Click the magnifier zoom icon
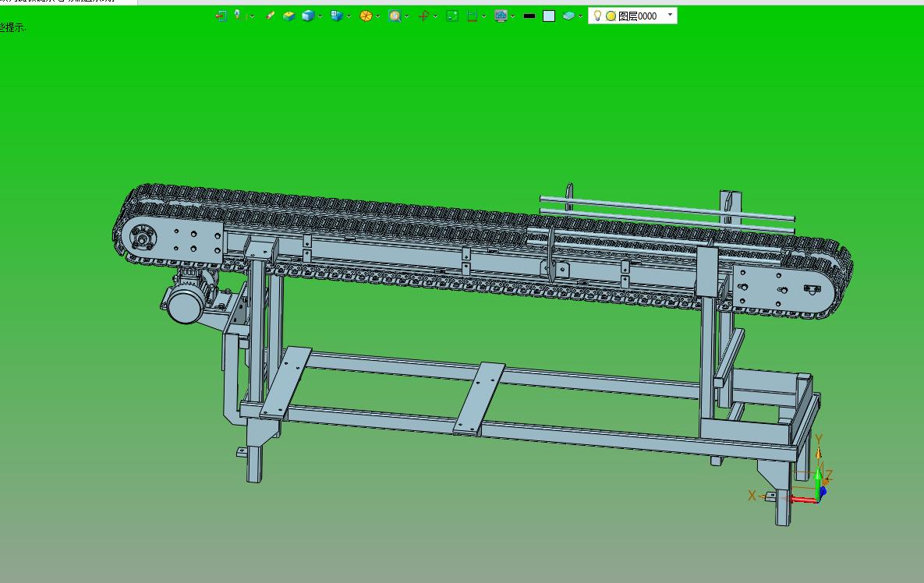The width and height of the screenshot is (924, 583). tap(395, 16)
